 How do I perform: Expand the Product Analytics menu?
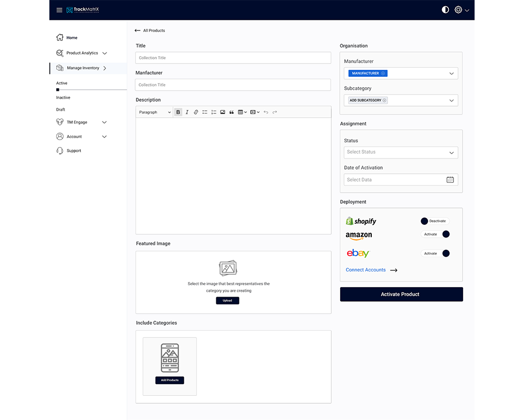pyautogui.click(x=104, y=53)
